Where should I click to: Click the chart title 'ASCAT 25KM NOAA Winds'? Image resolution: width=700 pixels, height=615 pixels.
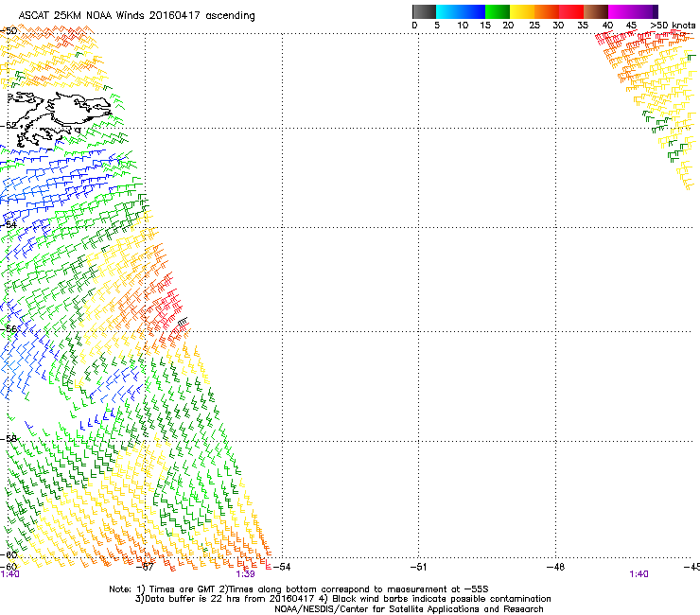pos(82,16)
